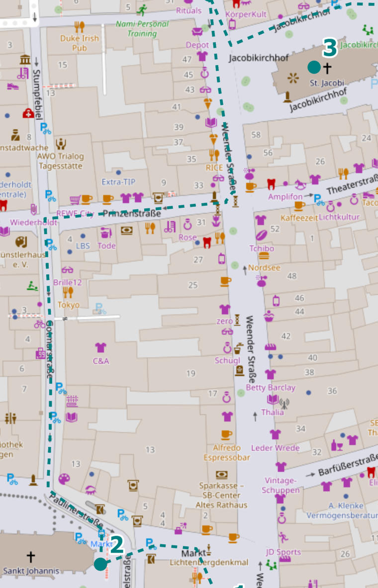Click the LBS office label
Screen dimensions: 378x588
(x=83, y=246)
